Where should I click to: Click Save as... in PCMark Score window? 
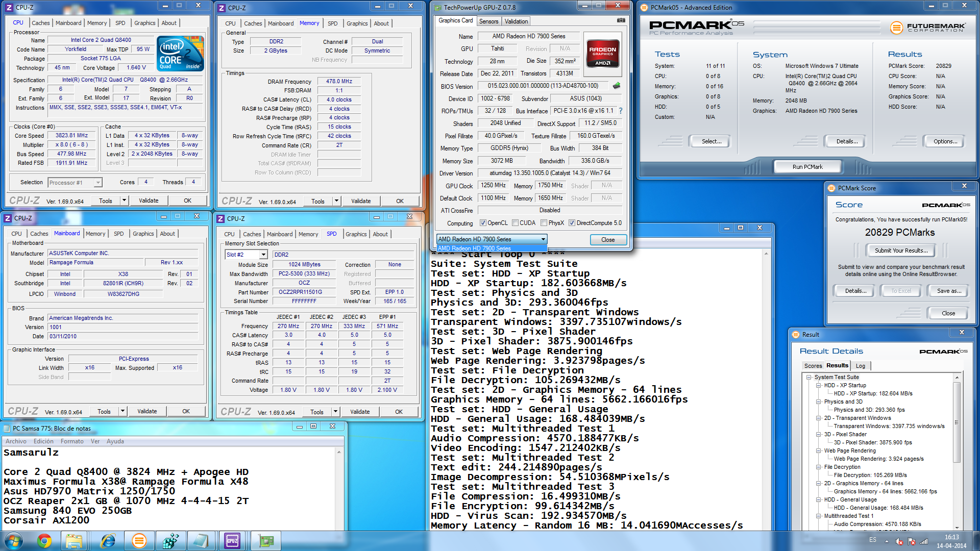[949, 291]
